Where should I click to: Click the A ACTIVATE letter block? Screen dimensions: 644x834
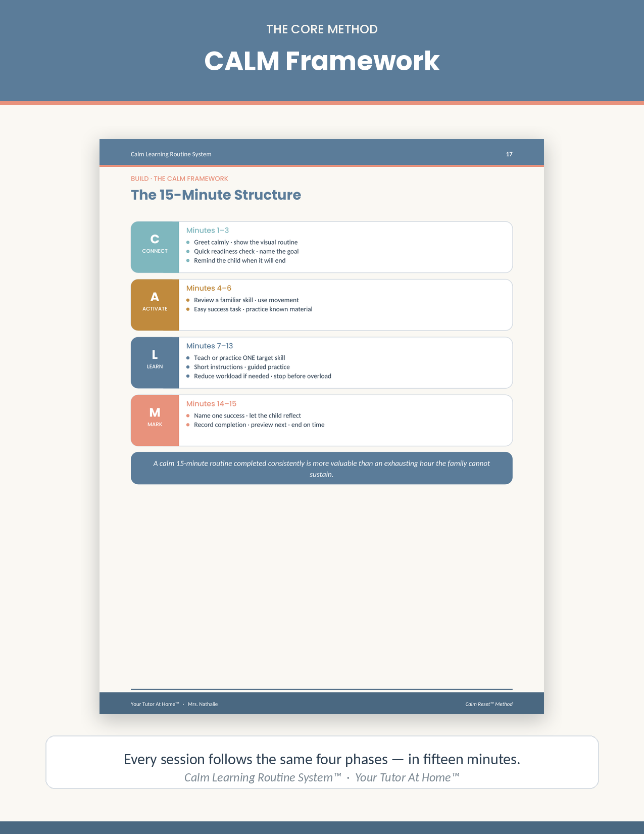[x=155, y=305]
